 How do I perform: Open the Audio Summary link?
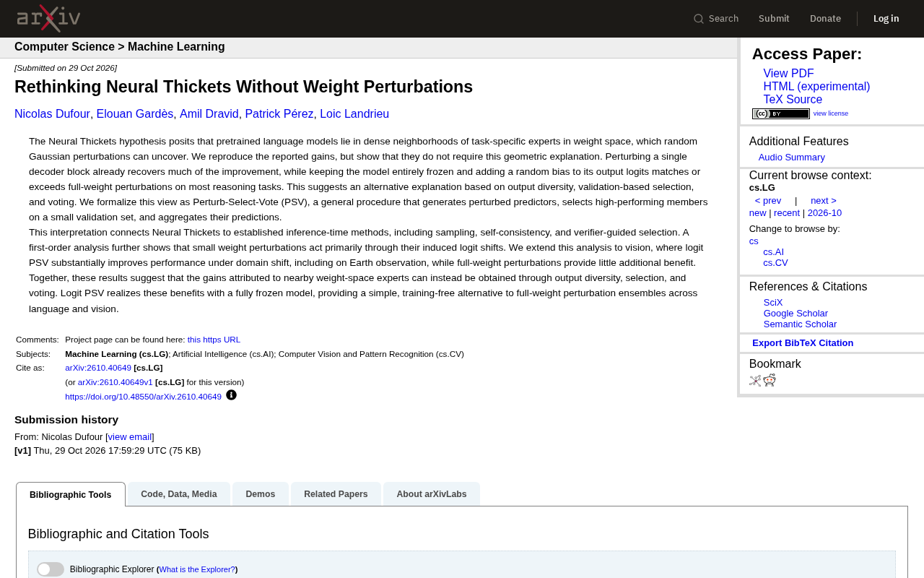(x=791, y=158)
